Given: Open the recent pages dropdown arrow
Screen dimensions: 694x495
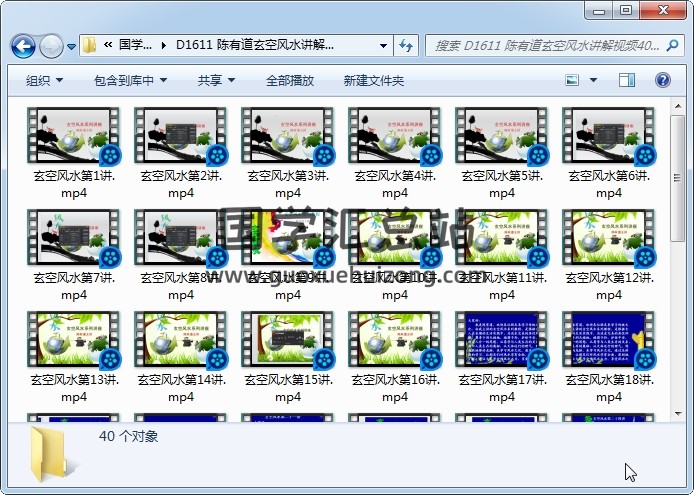Looking at the screenshot, I should click(x=71, y=46).
